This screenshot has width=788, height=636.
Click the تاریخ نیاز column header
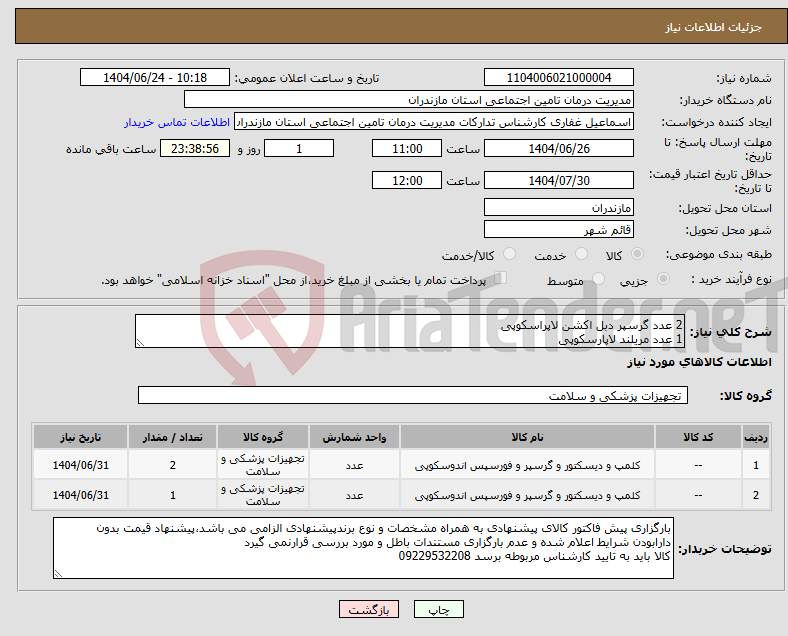[80, 437]
